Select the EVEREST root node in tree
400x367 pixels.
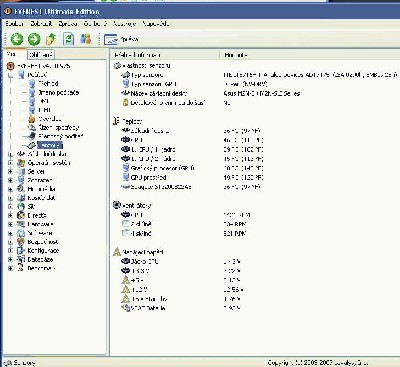(44, 66)
